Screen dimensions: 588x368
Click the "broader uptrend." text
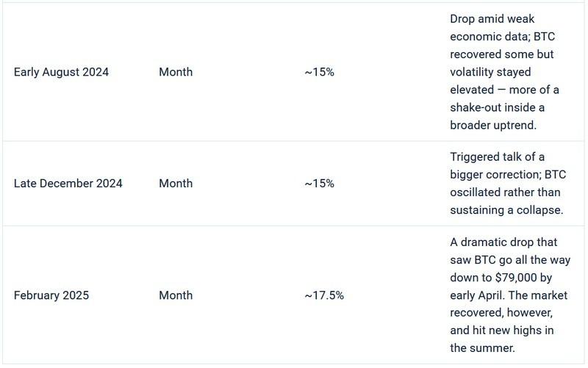[493, 125]
